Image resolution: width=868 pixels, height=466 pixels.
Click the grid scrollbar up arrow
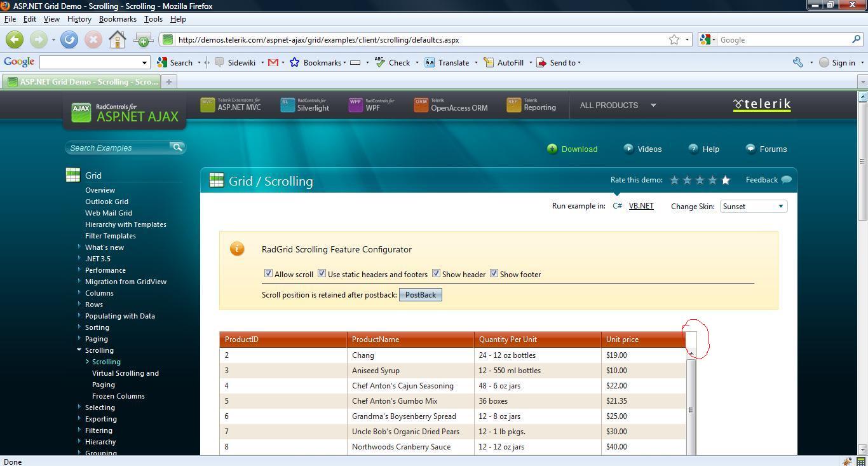click(691, 353)
